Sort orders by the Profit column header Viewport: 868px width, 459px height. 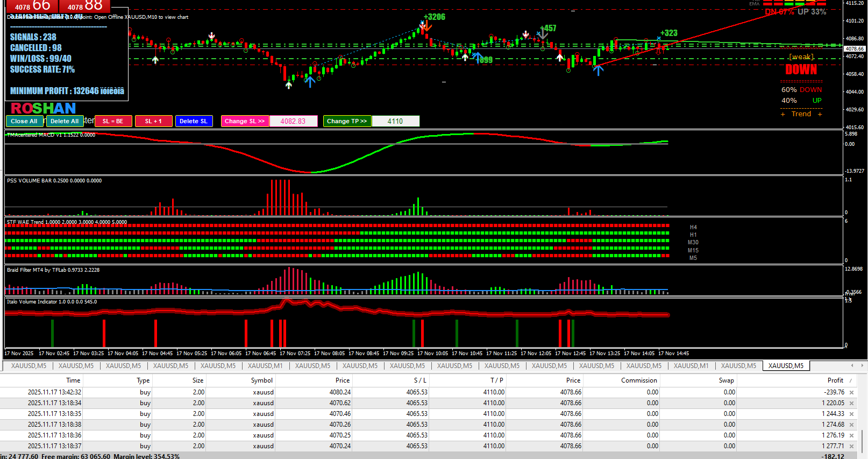pyautogui.click(x=835, y=380)
